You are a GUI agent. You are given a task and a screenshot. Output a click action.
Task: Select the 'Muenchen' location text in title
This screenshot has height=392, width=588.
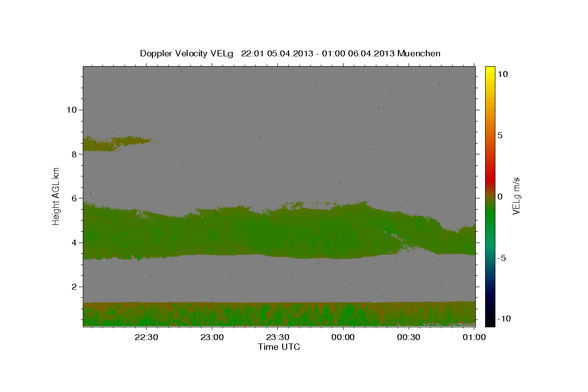point(419,53)
